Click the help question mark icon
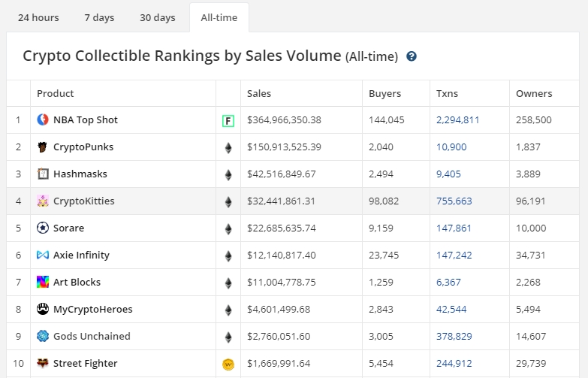588x378 pixels. point(412,56)
